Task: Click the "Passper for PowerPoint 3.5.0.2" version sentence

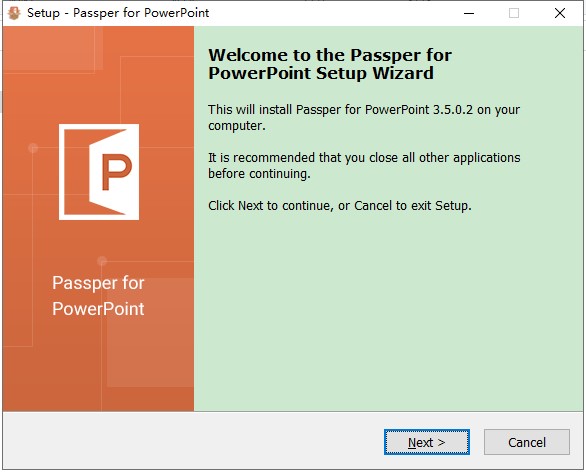Action: point(364,117)
